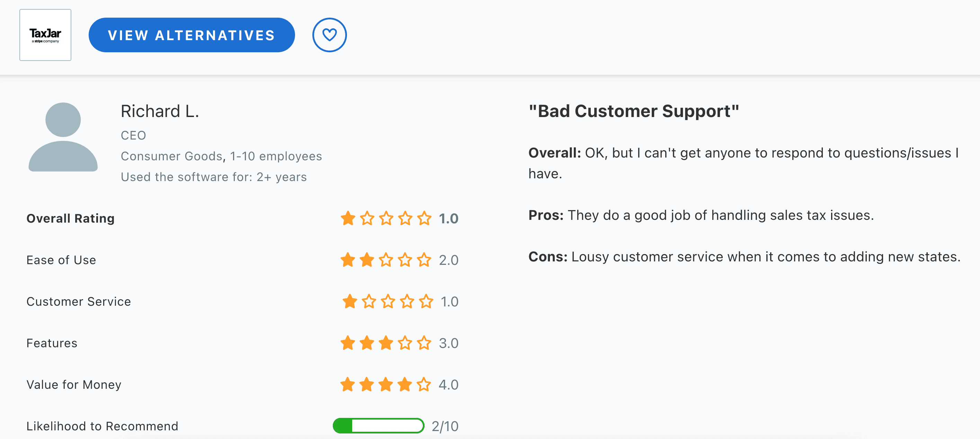This screenshot has width=980, height=439.
Task: Click the third star in the Features rating
Action: pos(386,343)
